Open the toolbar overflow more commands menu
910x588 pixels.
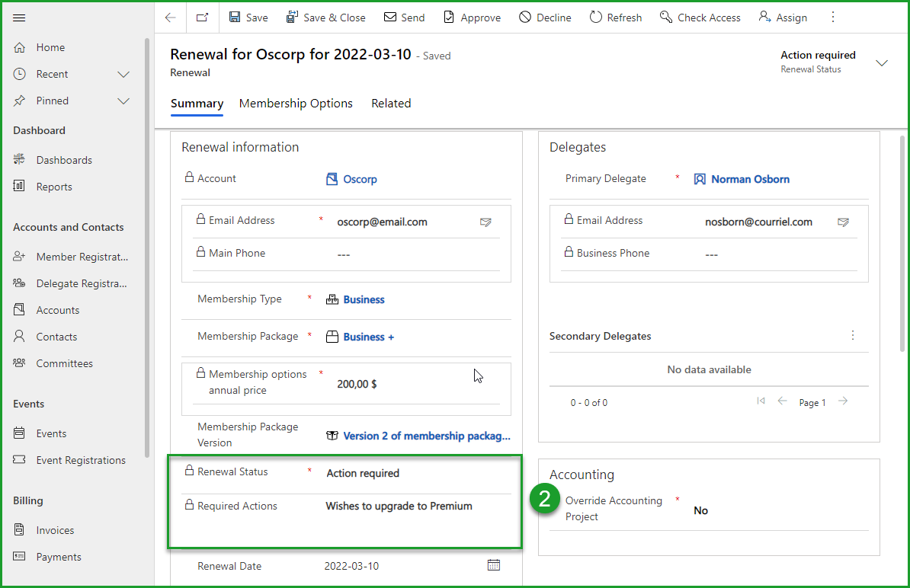click(832, 18)
